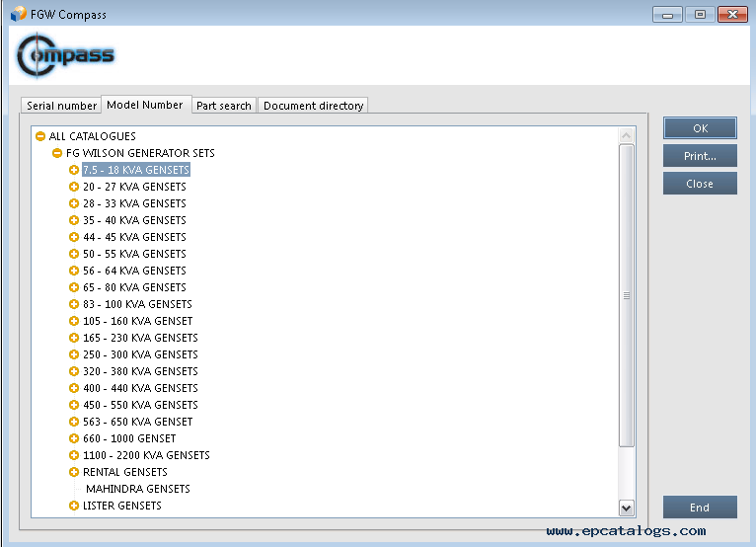Collapse the ALL CATALOGUES root node
Viewport: 756px width, 547px height.
click(40, 136)
